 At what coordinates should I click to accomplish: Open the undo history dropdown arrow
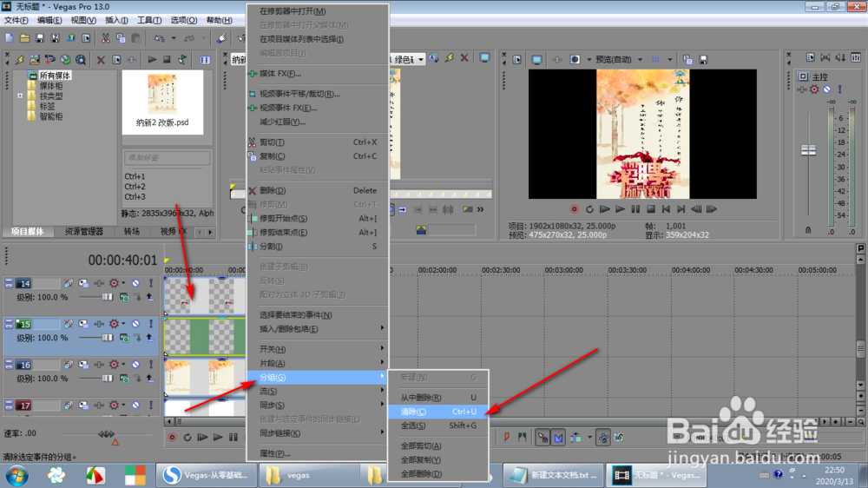pyautogui.click(x=174, y=38)
